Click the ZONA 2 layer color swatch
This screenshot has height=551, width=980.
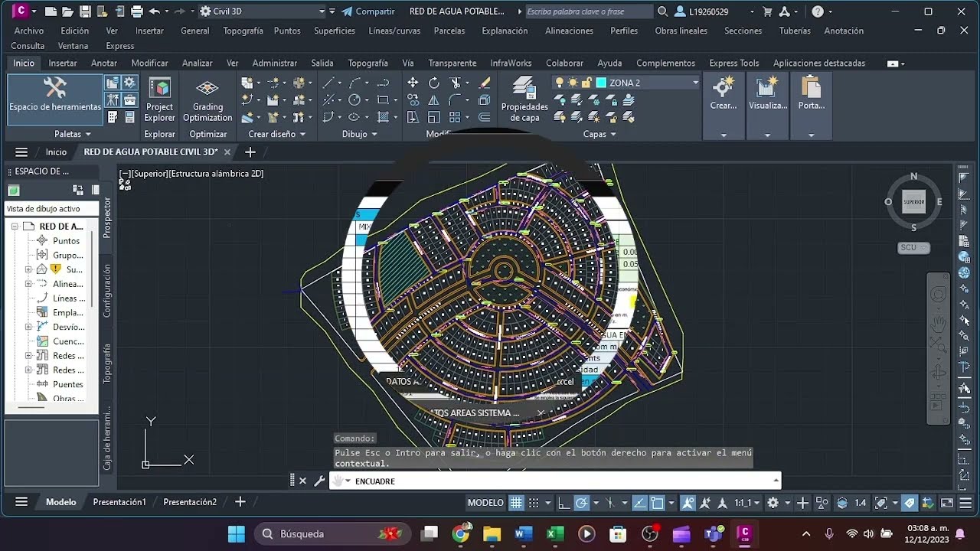pyautogui.click(x=601, y=83)
